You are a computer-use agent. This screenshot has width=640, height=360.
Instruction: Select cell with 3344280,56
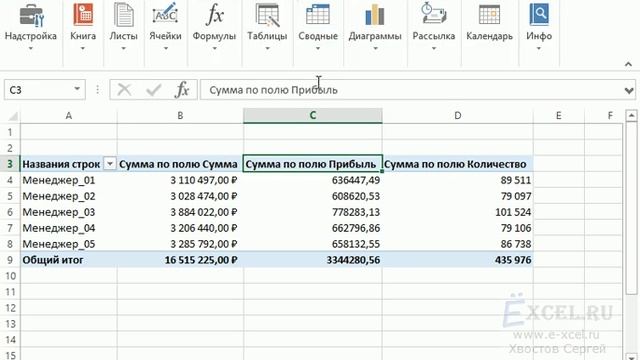tap(313, 260)
